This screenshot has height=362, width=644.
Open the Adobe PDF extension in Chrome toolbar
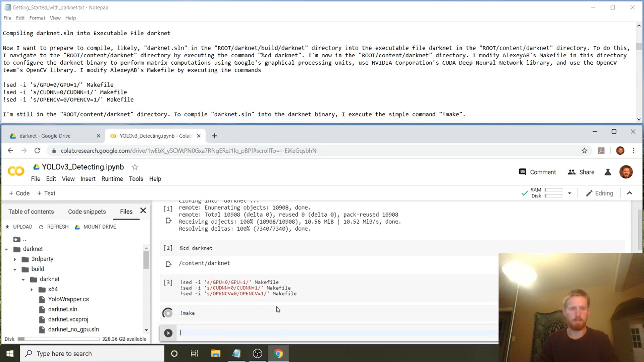(x=601, y=150)
